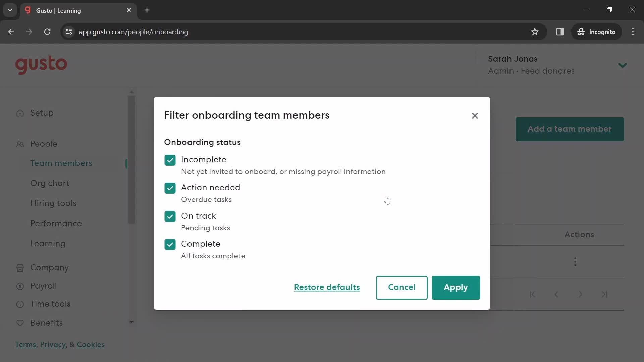Click the Performance sidebar icon
This screenshot has height=362, width=644.
[56, 223]
